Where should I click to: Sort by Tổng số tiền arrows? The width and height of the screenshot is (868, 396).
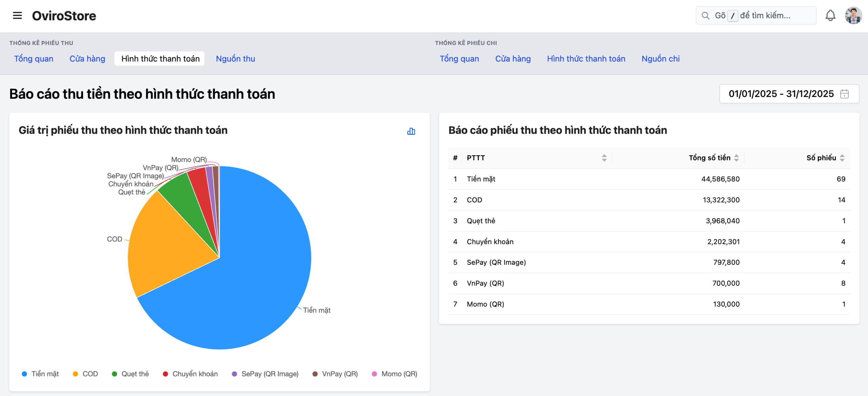click(x=736, y=158)
